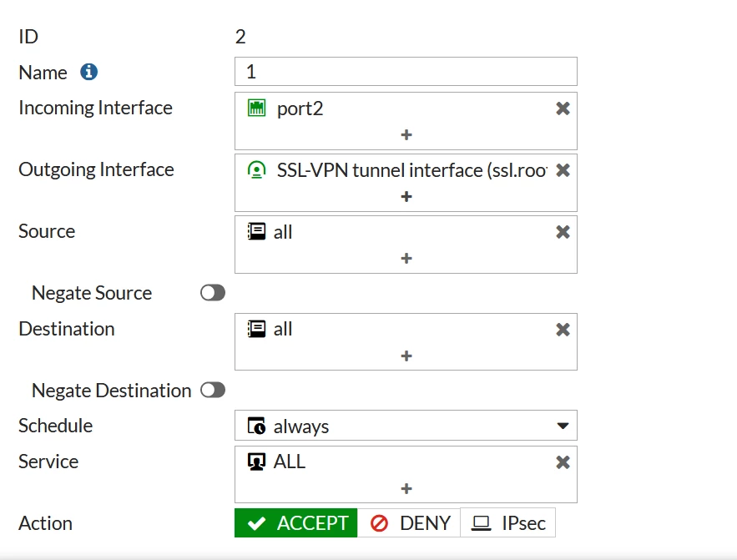This screenshot has width=737, height=560.
Task: Click the Outgoing Interface label
Action: click(96, 169)
